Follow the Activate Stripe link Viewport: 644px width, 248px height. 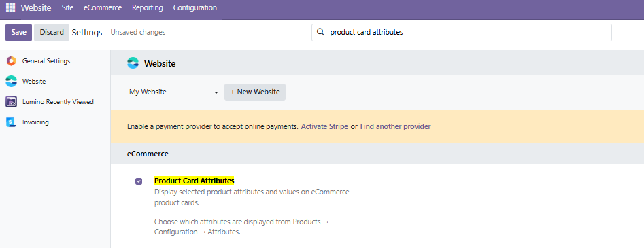point(324,126)
